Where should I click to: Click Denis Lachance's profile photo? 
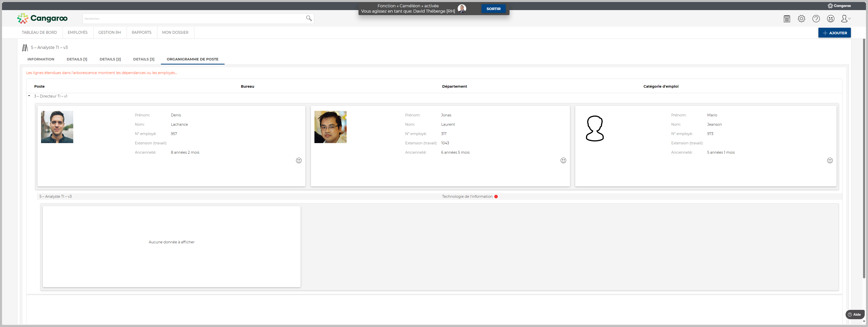[57, 127]
